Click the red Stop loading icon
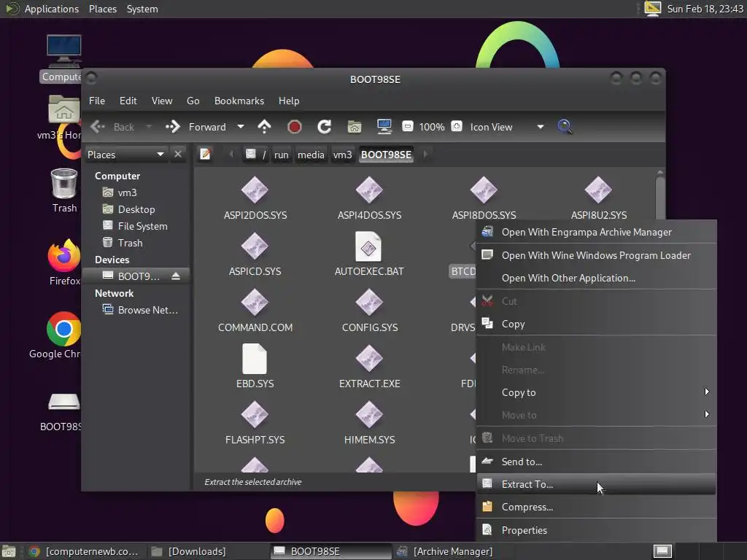Screen dimensions: 747x560 click(295, 127)
